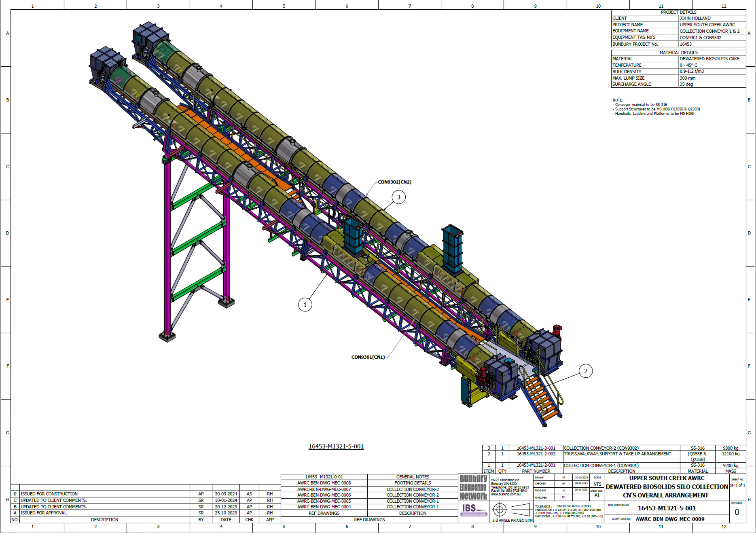Click the 3rd angle projection symbol

[512, 510]
